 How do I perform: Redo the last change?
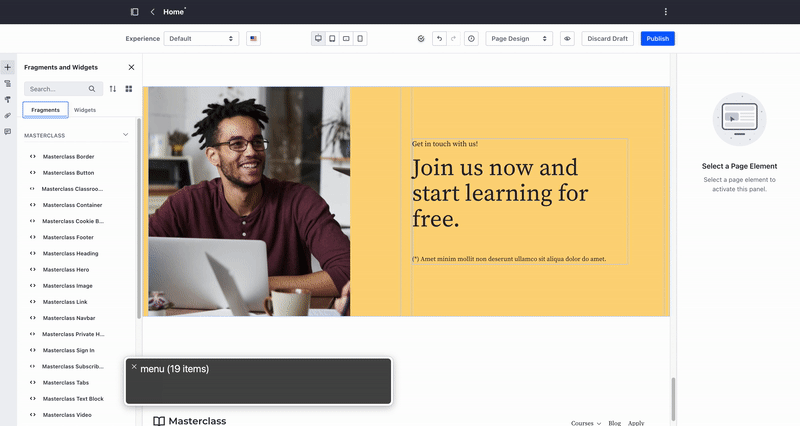454,39
